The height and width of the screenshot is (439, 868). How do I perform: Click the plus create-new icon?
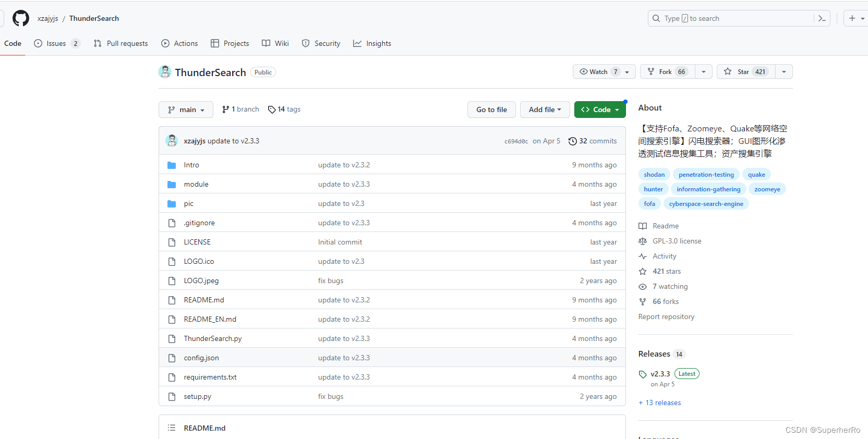(x=852, y=18)
